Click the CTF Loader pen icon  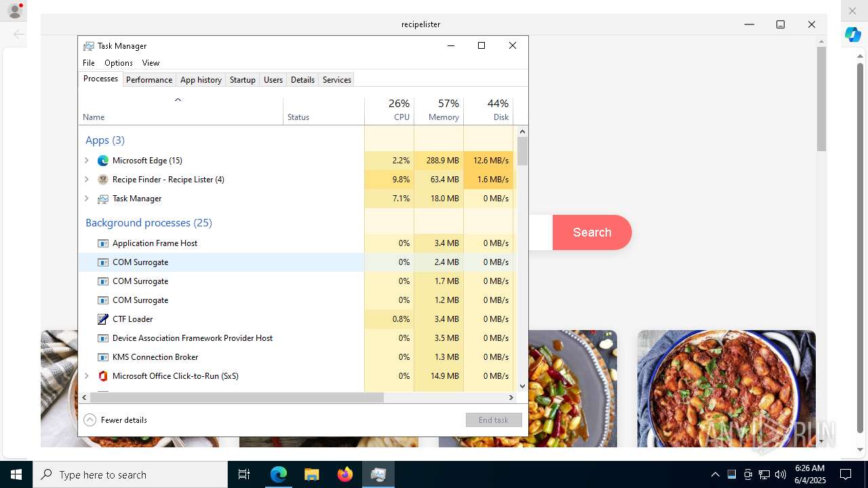103,319
